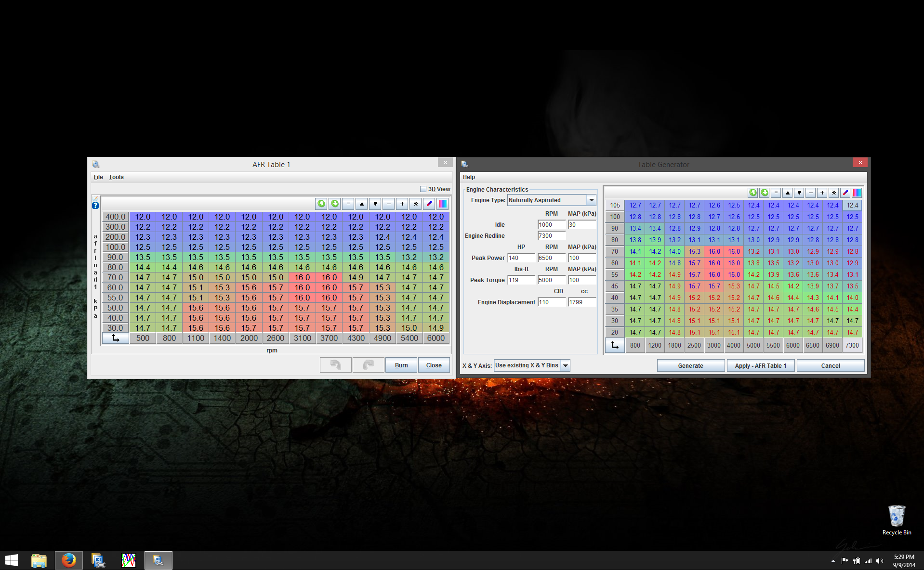Click the scale-down triangle icon in Table Generator

(799, 193)
